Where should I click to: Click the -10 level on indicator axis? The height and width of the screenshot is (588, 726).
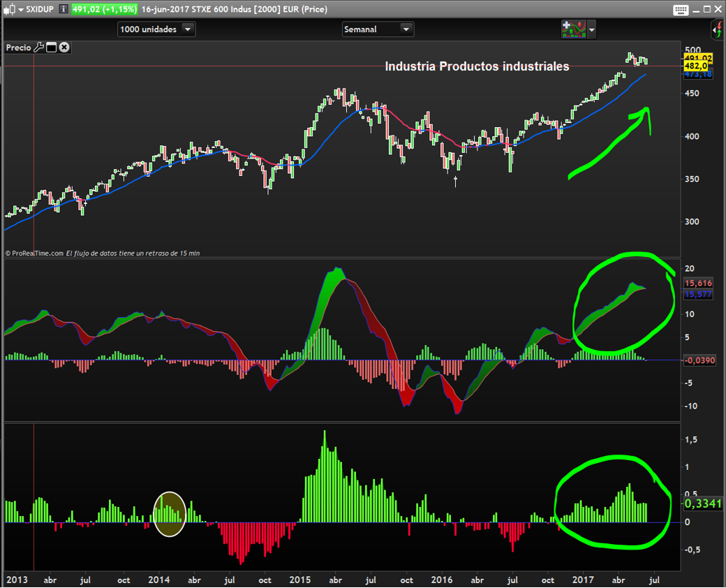click(x=691, y=406)
